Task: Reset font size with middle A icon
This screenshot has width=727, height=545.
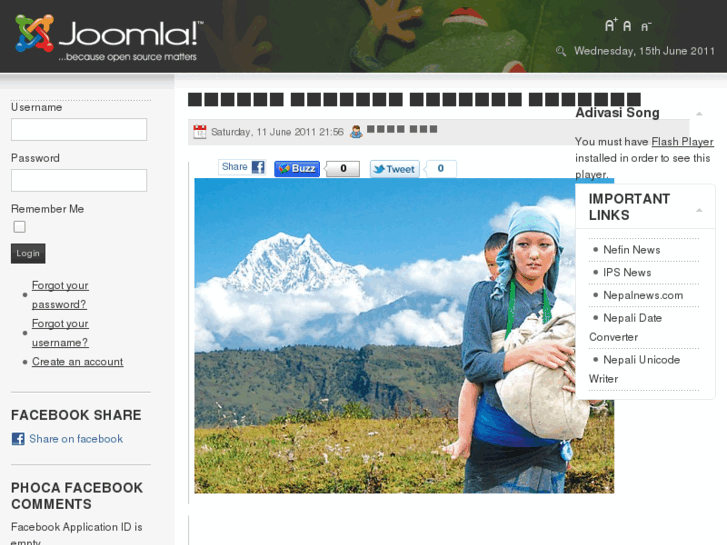Action: click(x=627, y=26)
